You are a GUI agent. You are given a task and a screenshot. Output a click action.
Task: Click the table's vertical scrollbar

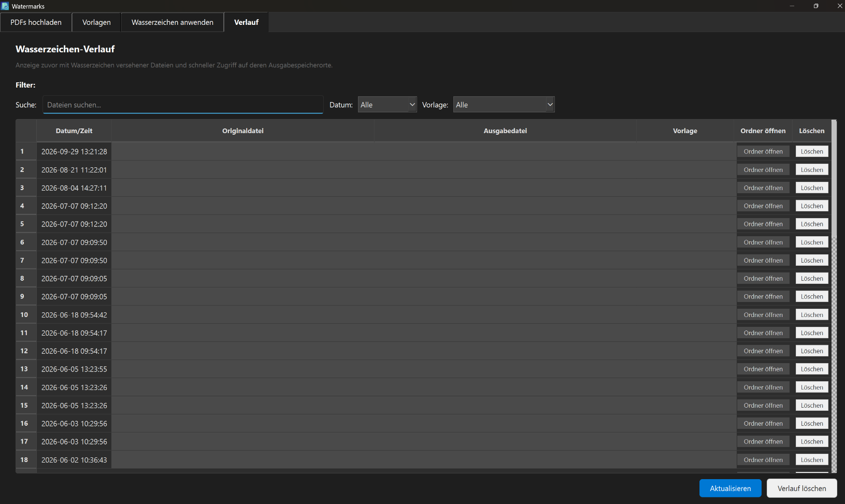[x=834, y=296]
